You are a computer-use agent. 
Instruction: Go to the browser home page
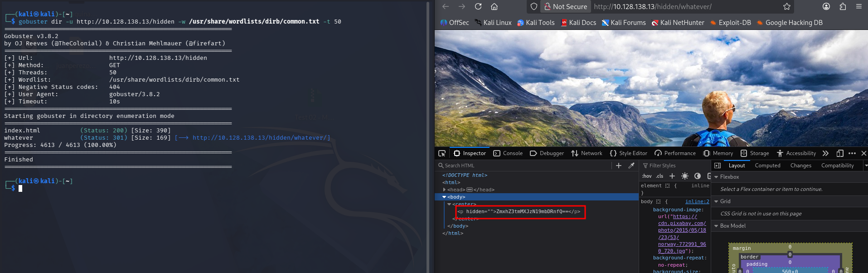pos(494,6)
